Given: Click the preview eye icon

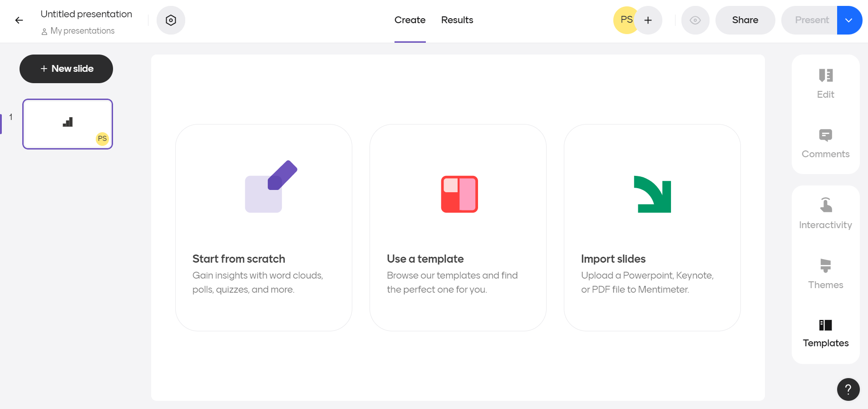Looking at the screenshot, I should (695, 20).
